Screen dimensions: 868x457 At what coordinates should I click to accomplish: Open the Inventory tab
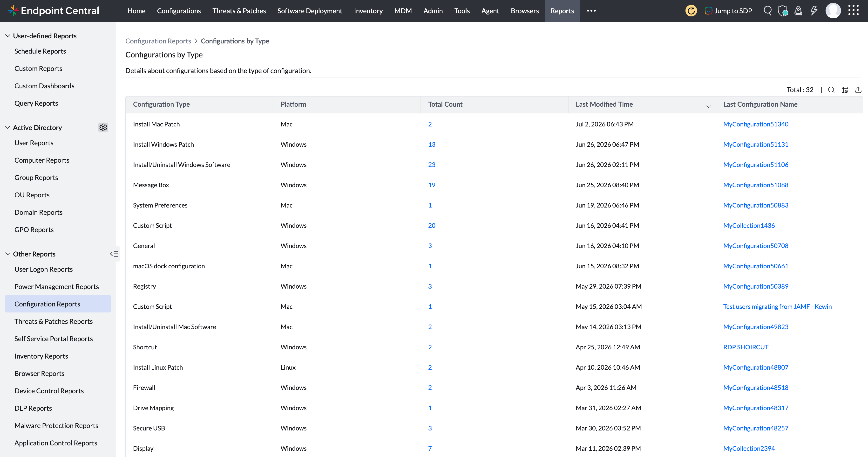click(x=368, y=11)
